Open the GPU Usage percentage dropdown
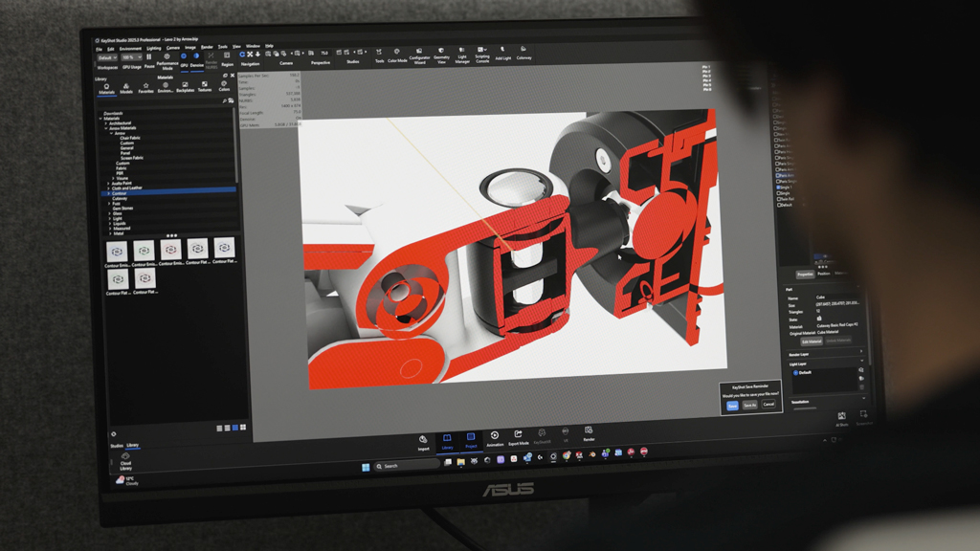This screenshot has height=551, width=980. [x=131, y=57]
